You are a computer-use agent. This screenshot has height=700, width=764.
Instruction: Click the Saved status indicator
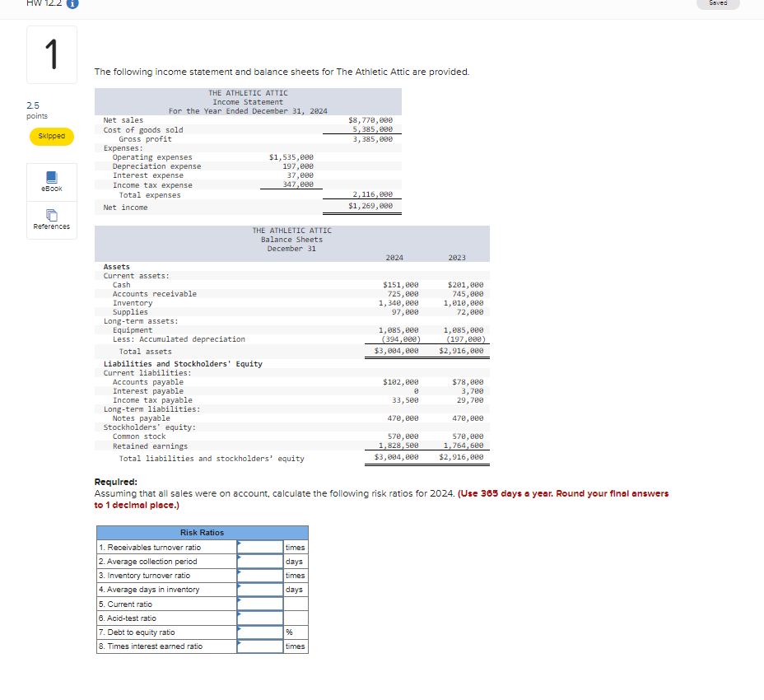point(718,3)
